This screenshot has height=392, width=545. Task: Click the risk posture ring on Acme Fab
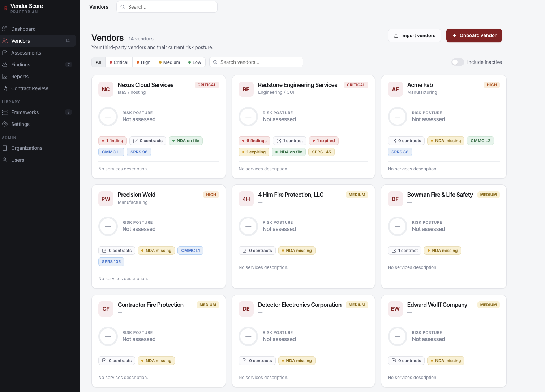click(398, 117)
